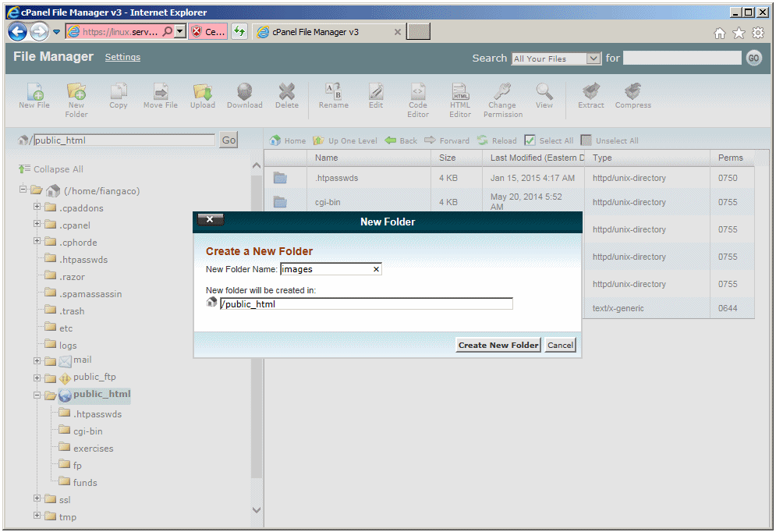Select the .htpasswds row in file list

pyautogui.click(x=508, y=178)
